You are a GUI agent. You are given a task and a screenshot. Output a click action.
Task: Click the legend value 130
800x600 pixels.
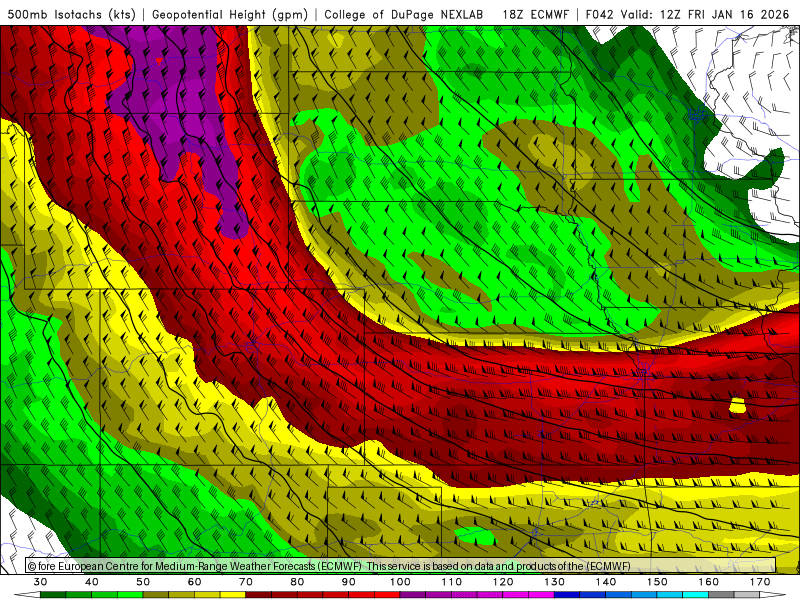point(554,582)
